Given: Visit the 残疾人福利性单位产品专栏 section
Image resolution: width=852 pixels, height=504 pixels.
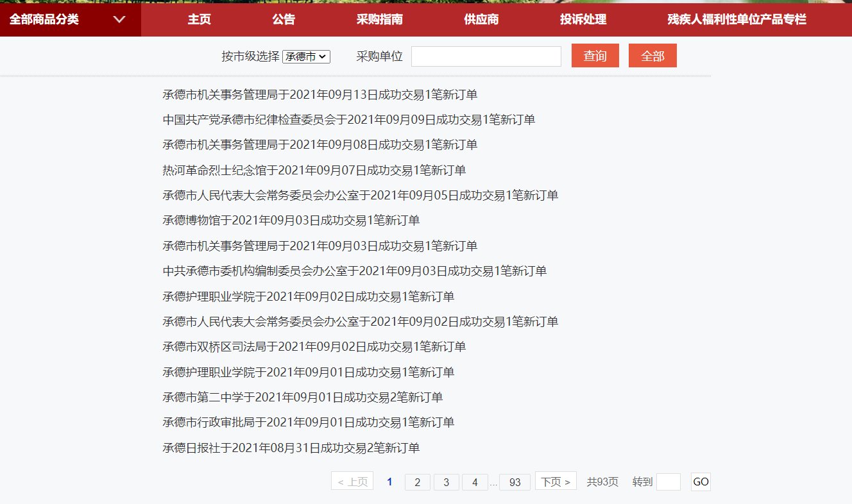Looking at the screenshot, I should (x=737, y=19).
